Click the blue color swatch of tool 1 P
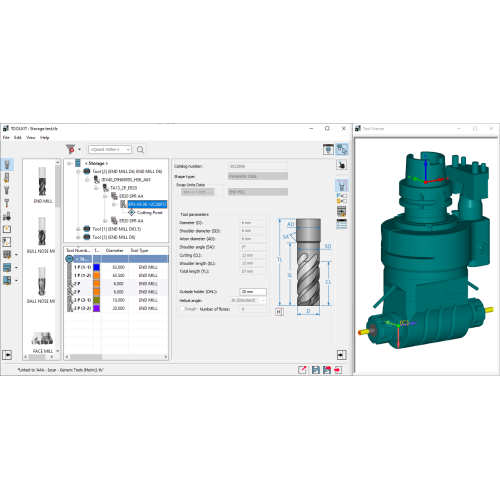 97,267
